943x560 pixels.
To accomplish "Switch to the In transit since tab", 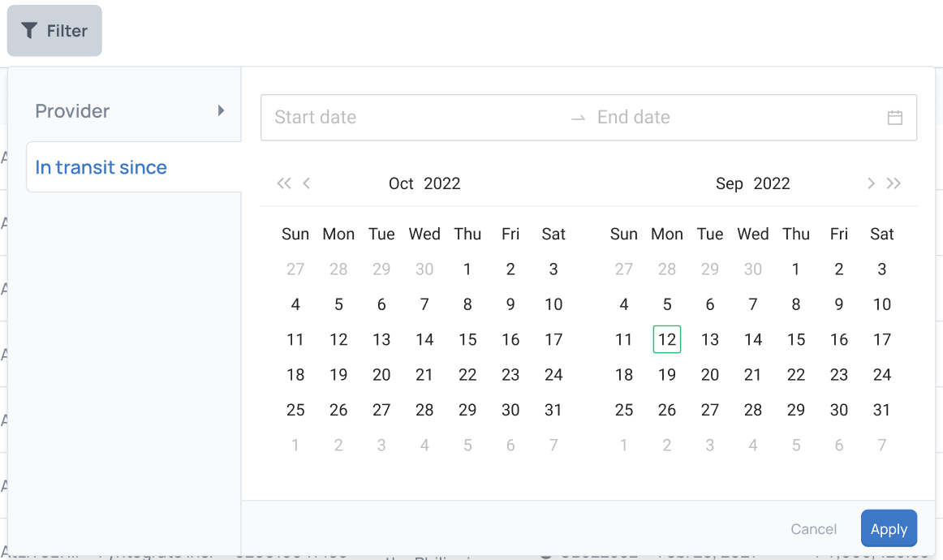I will tap(101, 167).
